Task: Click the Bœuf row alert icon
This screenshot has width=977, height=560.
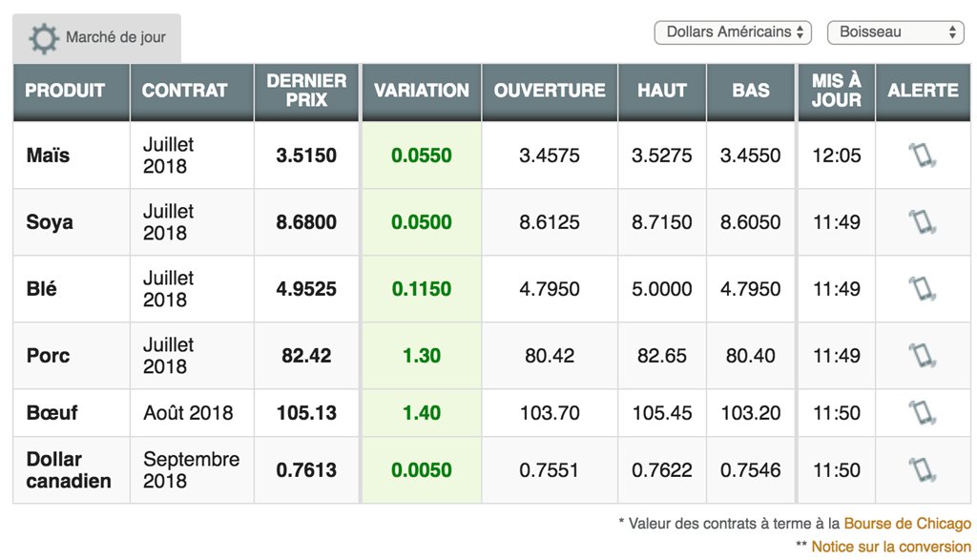Action: click(x=922, y=413)
